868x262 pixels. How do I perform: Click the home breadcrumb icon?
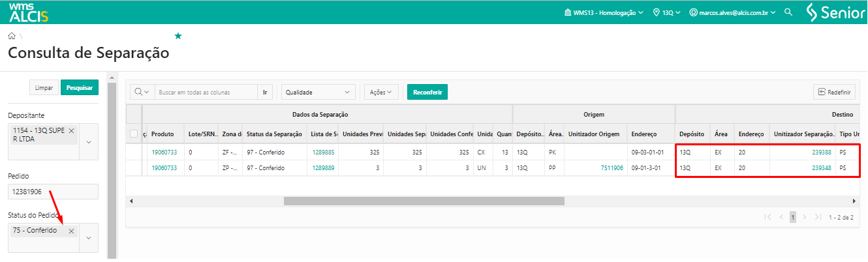tap(12, 36)
